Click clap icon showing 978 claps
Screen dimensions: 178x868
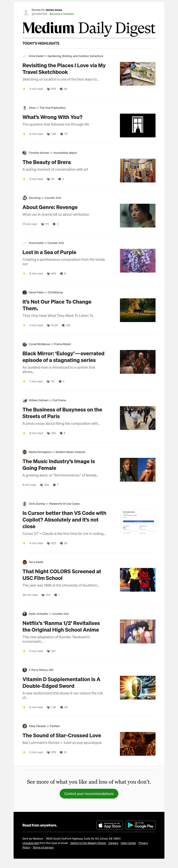(x=48, y=89)
